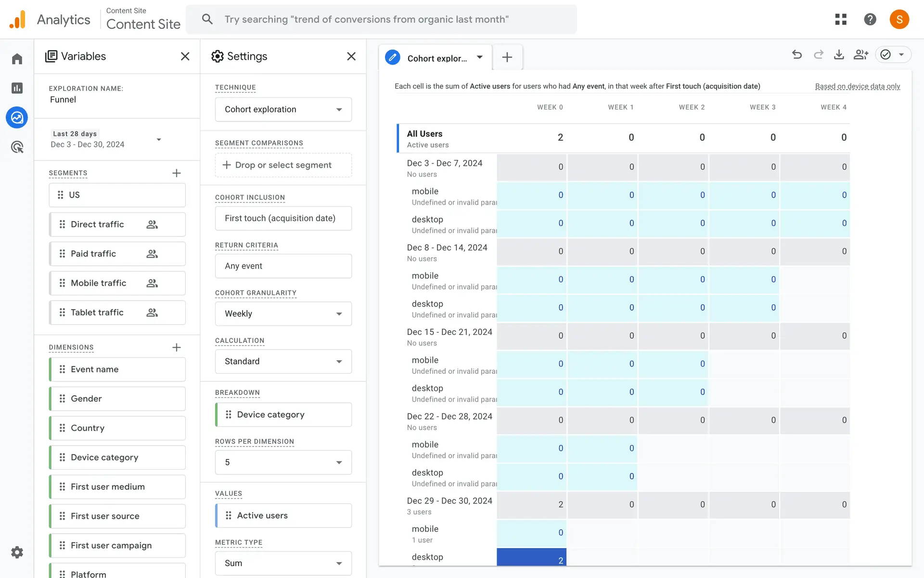Add a new dimension with plus icon
This screenshot has width=924, height=578.
[x=177, y=347]
